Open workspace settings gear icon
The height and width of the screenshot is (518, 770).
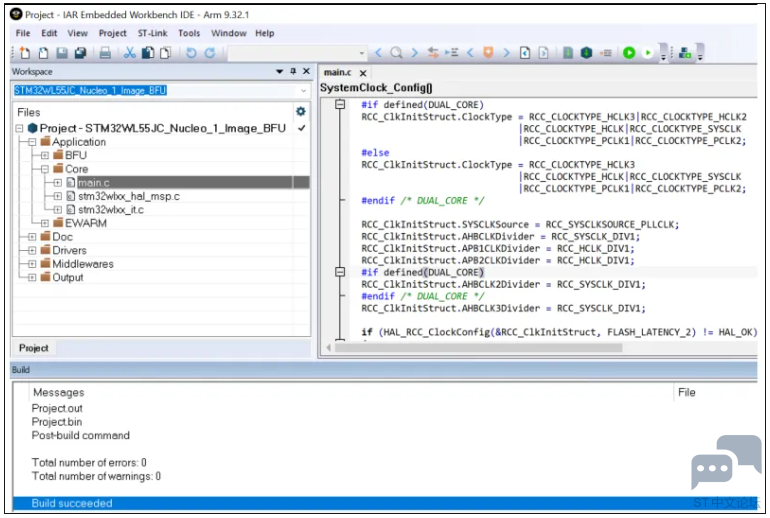click(301, 111)
